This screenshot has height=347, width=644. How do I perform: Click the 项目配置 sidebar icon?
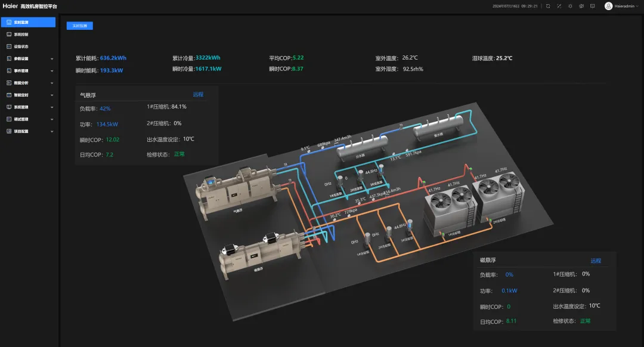tap(8, 131)
